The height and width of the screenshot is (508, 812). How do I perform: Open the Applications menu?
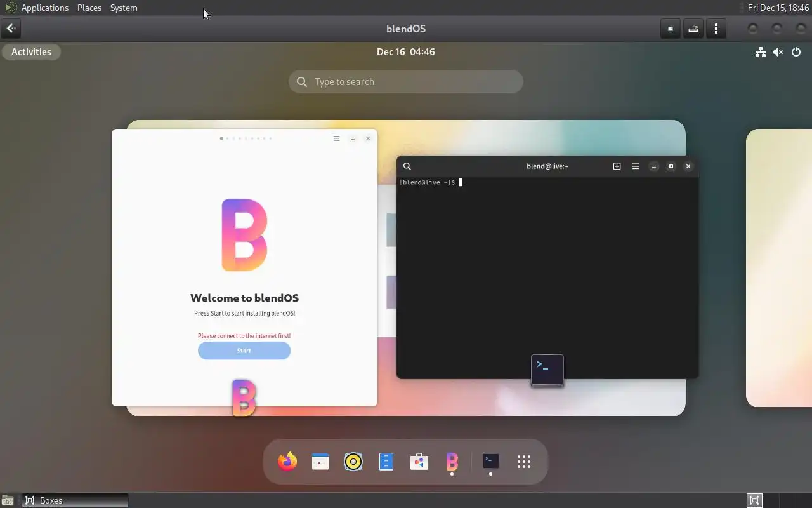(x=44, y=8)
